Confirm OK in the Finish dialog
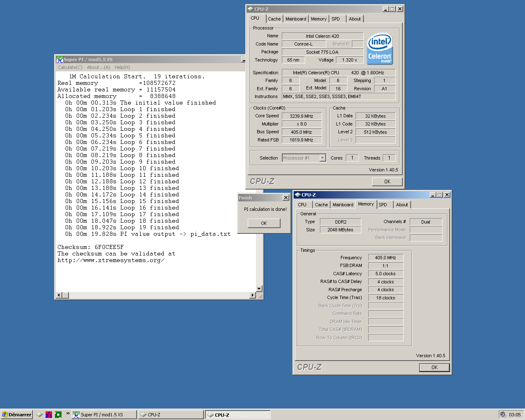Image resolution: width=525 pixels, height=420 pixels. pos(264,223)
